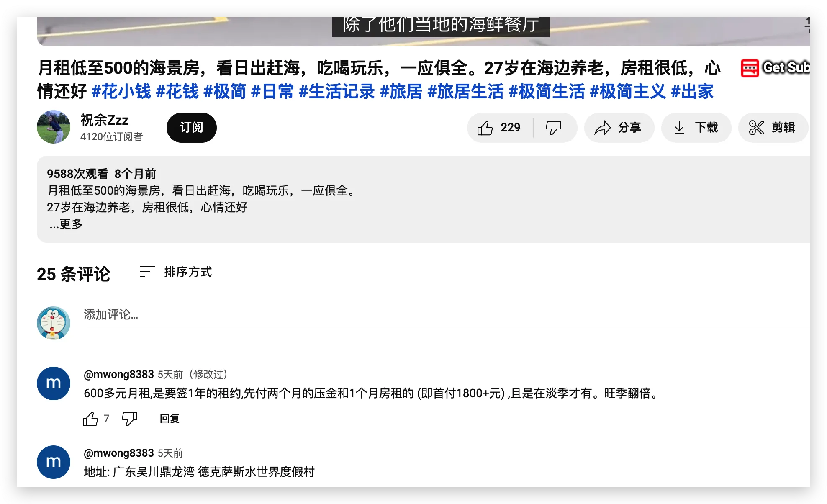Open @mwong8383 profile on the address comment
The width and height of the screenshot is (827, 504).
click(x=119, y=453)
